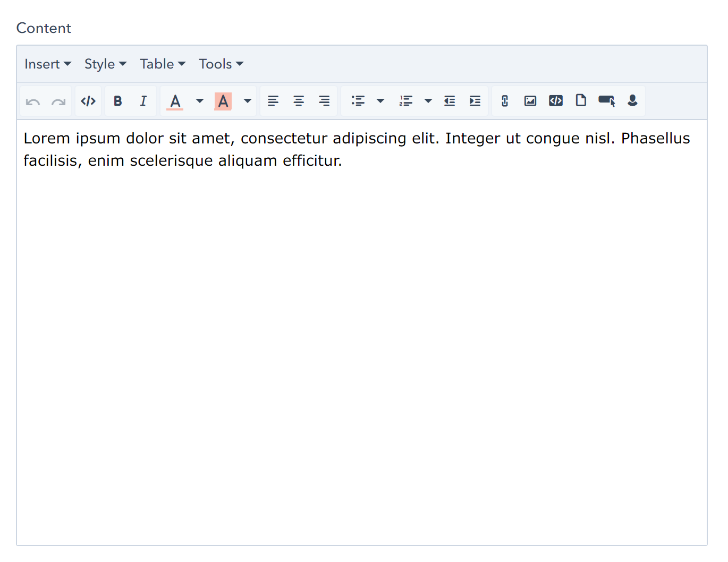This screenshot has width=728, height=562.
Task: Expand the background color picker dropdown
Action: coord(248,101)
